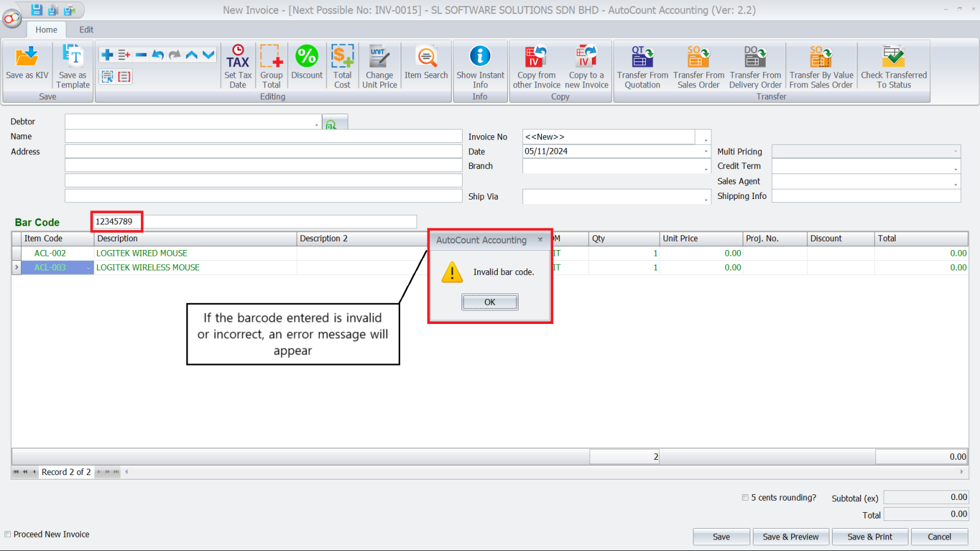
Task: Check the Proceed New Invoice option
Action: pos(7,534)
